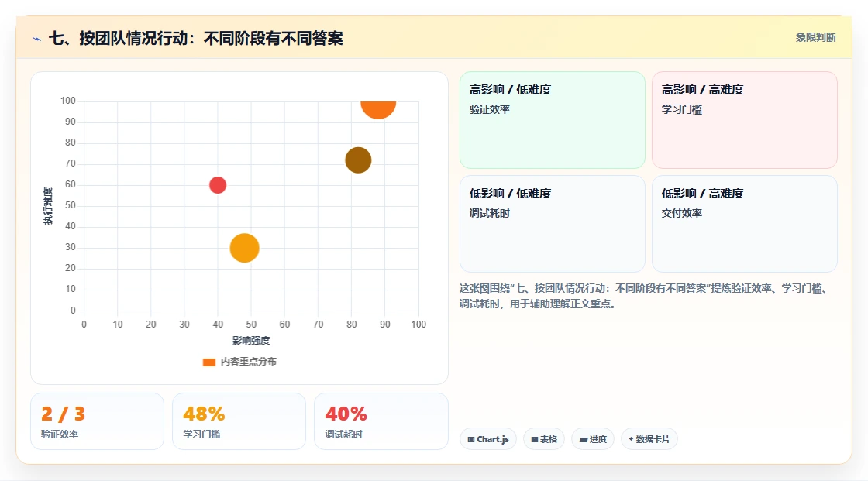Open the 高影响 / 高难度 quadrant card
The width and height of the screenshot is (868, 481).
click(745, 120)
